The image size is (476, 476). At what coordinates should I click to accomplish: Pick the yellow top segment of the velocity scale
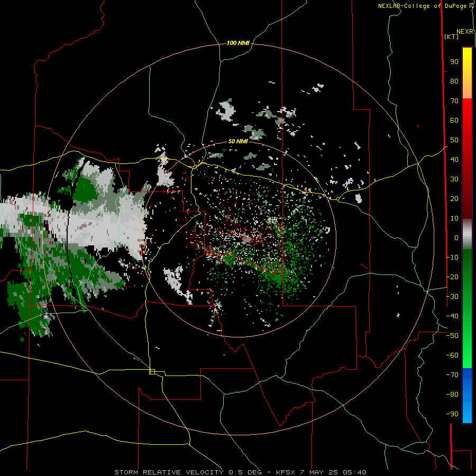467,73
